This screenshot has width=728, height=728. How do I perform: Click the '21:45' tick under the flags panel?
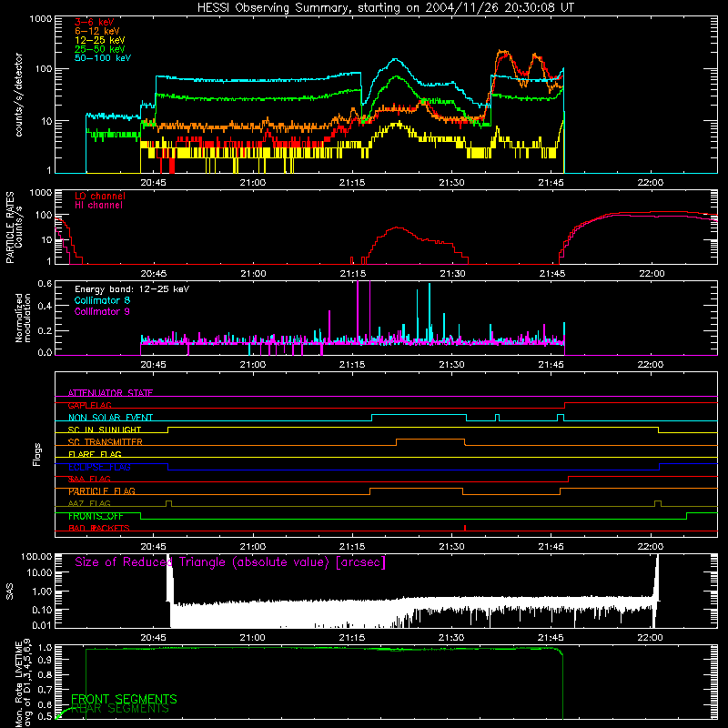[551, 547]
